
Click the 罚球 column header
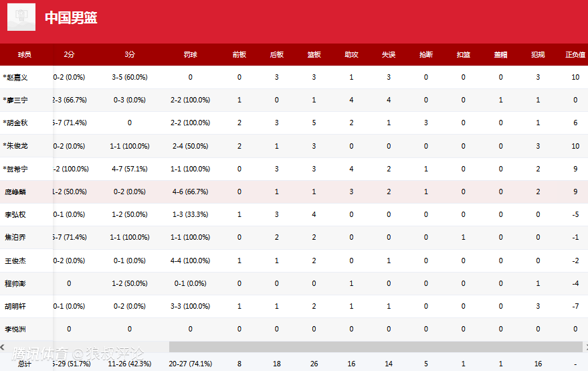(x=190, y=55)
